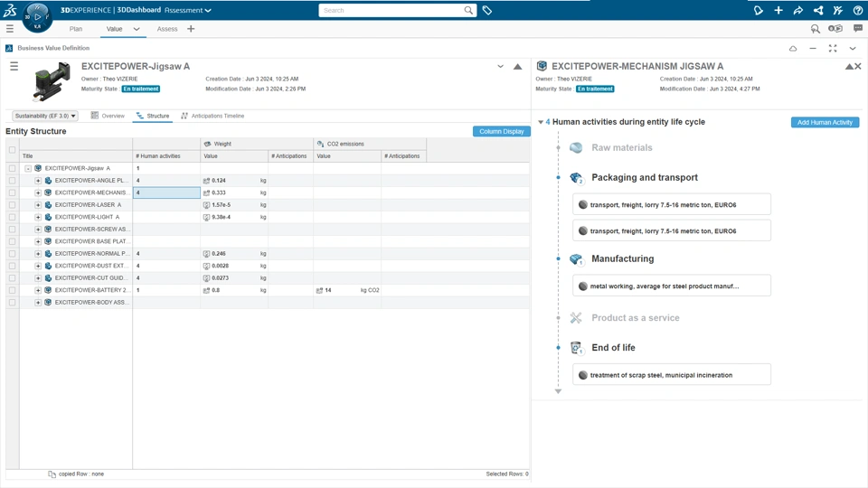
Task: Expand widget to fullscreen
Action: click(833, 49)
